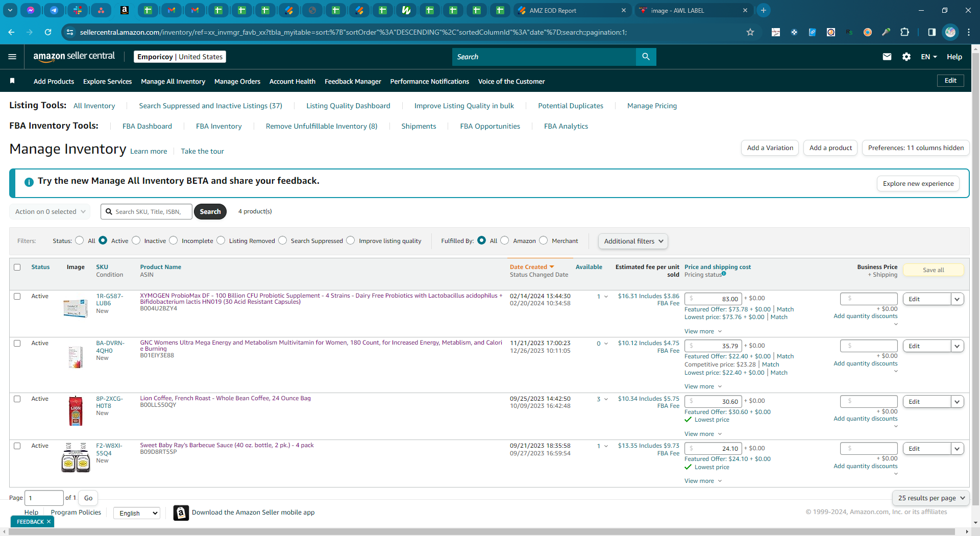Open the browser extensions puzzle icon
The width and height of the screenshot is (980, 536).
click(904, 32)
